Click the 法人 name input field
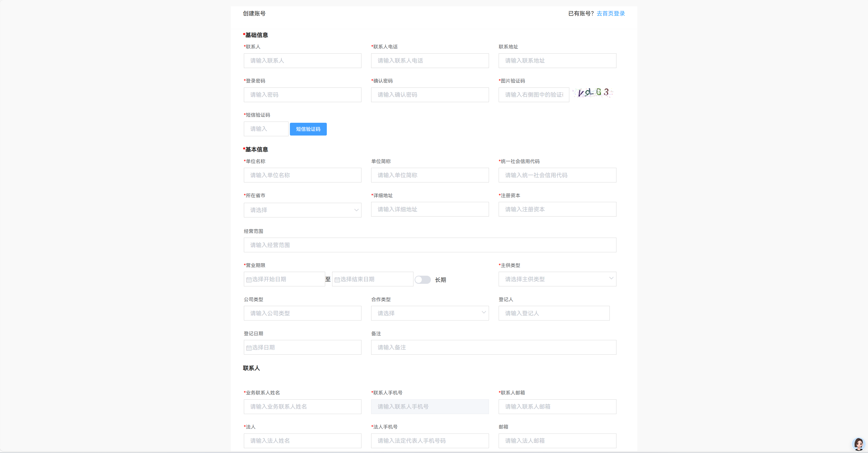This screenshot has height=453, width=868. click(x=303, y=440)
